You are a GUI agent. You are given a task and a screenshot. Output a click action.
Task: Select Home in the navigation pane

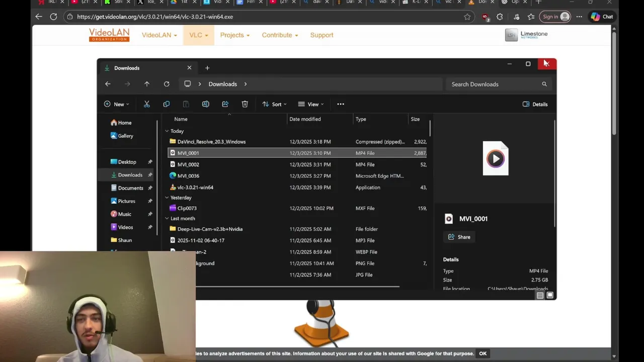click(121, 123)
